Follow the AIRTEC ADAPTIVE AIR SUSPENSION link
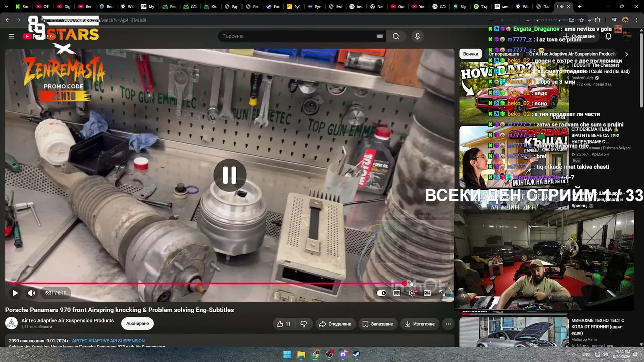The height and width of the screenshot is (362, 644). (x=108, y=341)
